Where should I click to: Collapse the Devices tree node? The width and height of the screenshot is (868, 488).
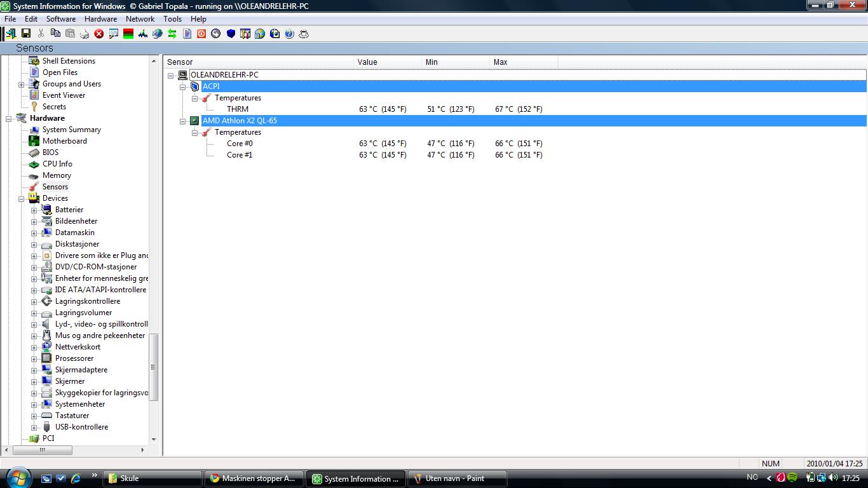tap(22, 198)
